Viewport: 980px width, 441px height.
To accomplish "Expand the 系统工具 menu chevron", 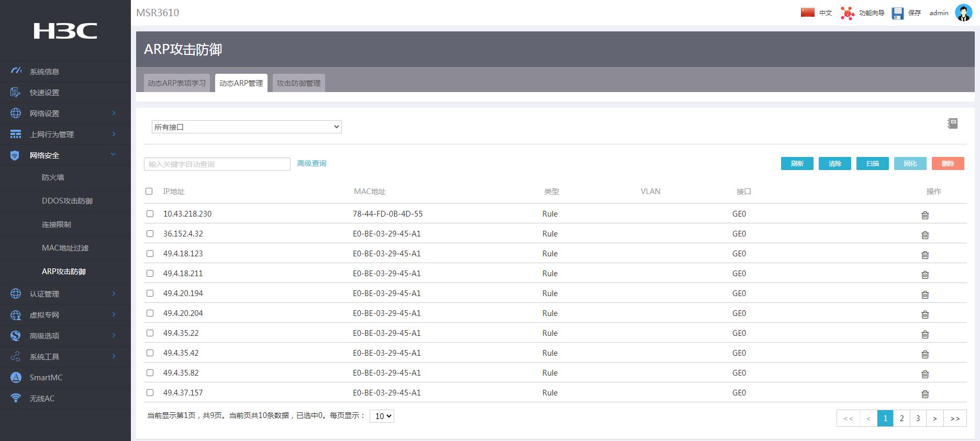I will pos(114,356).
